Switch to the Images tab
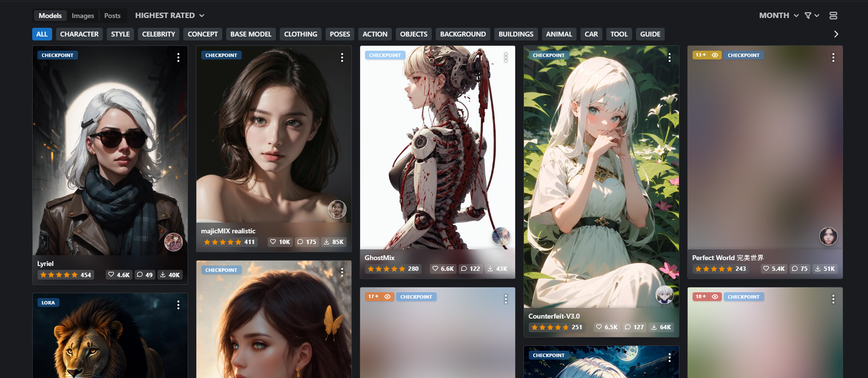This screenshot has width=868, height=378. click(x=83, y=16)
